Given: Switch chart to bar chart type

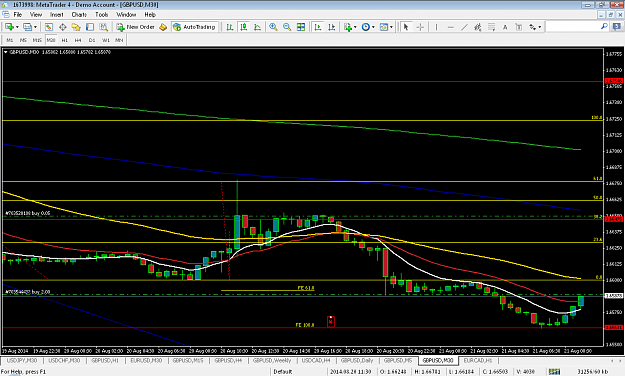Looking at the screenshot, I should (x=230, y=27).
